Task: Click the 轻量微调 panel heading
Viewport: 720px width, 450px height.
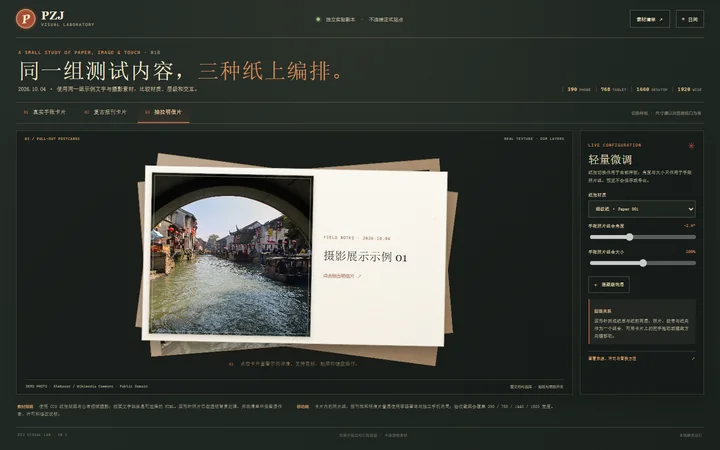Action: point(610,159)
